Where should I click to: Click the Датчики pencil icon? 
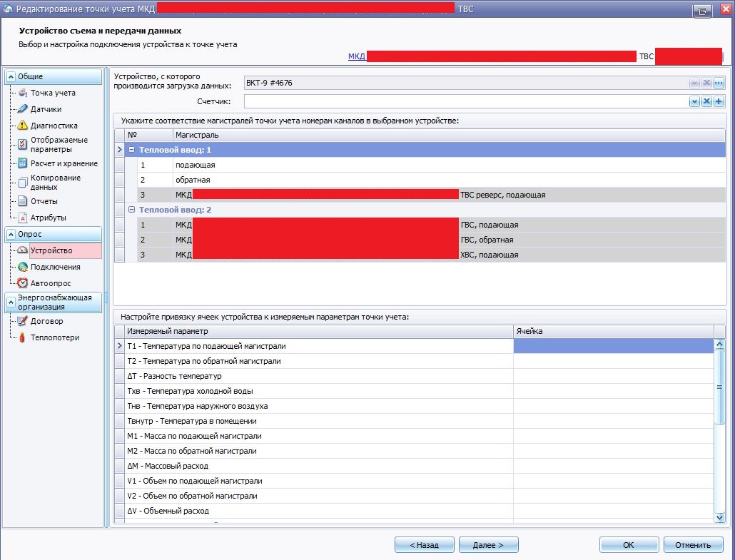(23, 109)
